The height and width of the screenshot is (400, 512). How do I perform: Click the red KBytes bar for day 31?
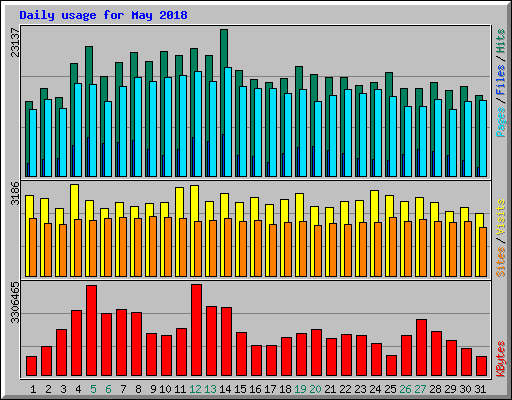click(481, 366)
